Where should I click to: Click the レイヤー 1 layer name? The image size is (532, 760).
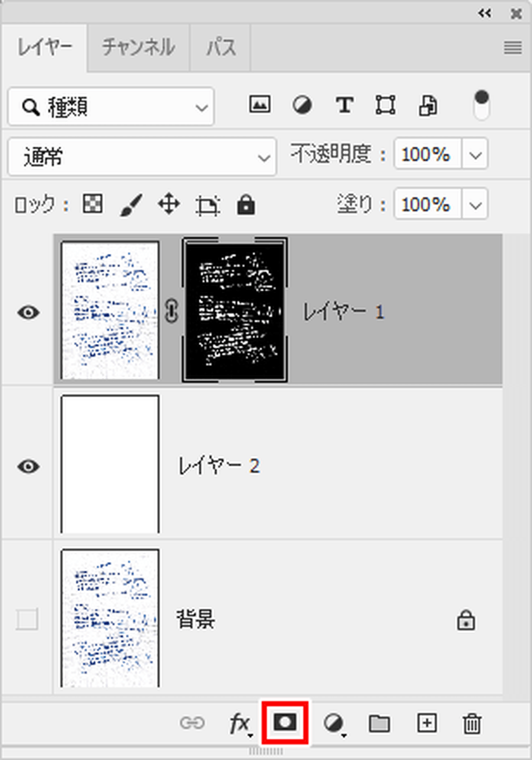pos(343,312)
